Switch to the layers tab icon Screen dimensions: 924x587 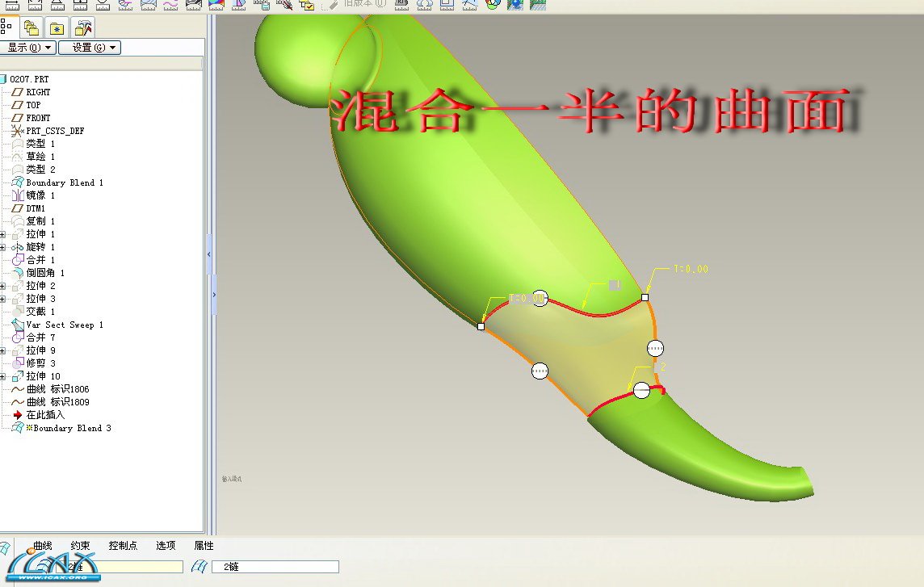pyautogui.click(x=31, y=27)
